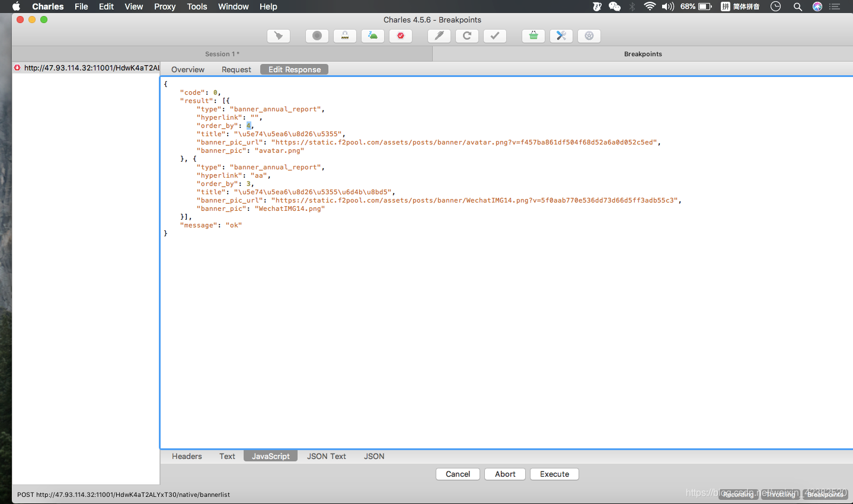The height and width of the screenshot is (504, 853).
Task: Switch to the JavaScript view tab
Action: tap(271, 456)
